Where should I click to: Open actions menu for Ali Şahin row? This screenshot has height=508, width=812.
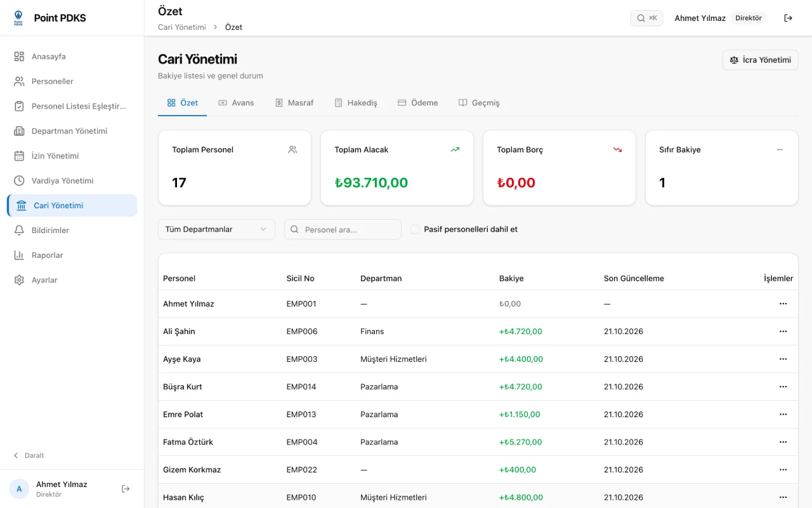783,331
